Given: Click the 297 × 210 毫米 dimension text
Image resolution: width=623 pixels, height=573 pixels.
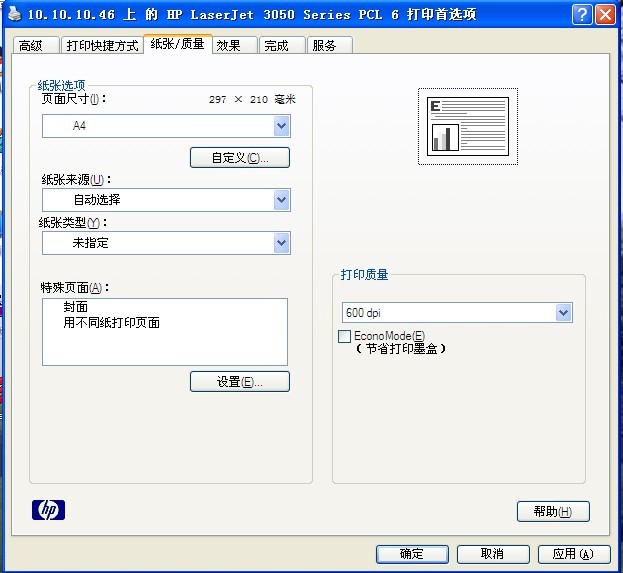Looking at the screenshot, I should (x=252, y=99).
